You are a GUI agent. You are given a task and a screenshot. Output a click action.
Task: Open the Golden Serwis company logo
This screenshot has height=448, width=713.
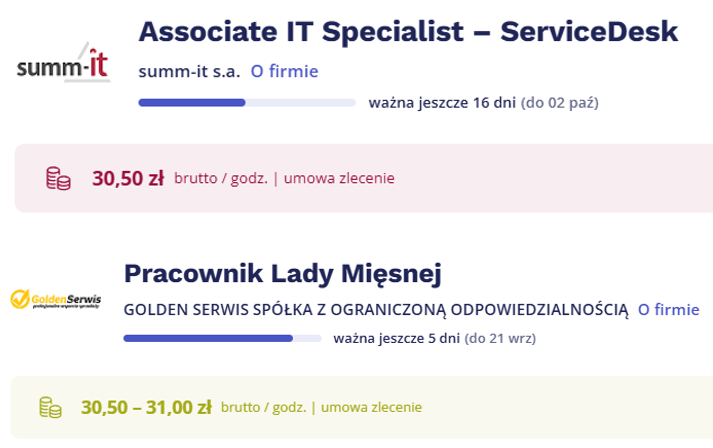click(x=55, y=299)
